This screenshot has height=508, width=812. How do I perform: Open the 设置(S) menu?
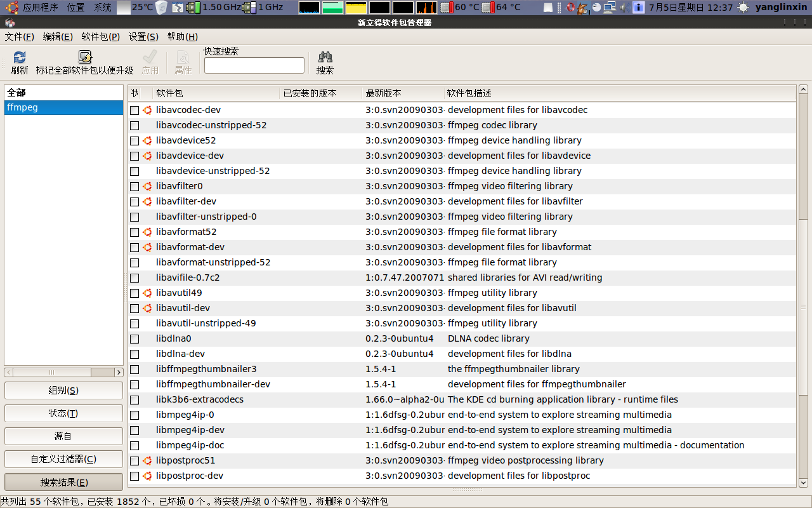click(143, 37)
